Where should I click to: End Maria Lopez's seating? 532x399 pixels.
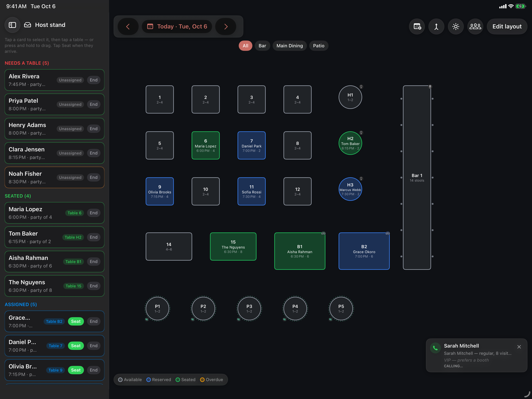pyautogui.click(x=93, y=213)
